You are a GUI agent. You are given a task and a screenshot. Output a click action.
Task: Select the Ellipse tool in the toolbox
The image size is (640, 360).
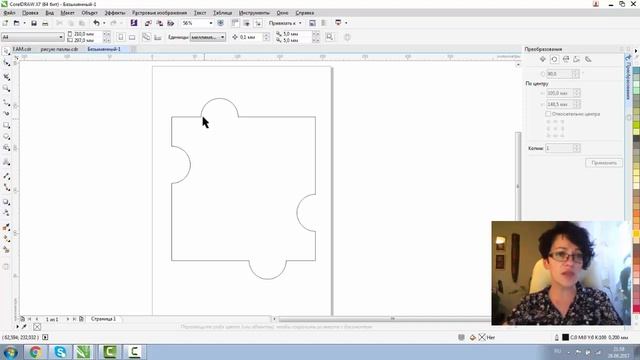click(x=7, y=137)
